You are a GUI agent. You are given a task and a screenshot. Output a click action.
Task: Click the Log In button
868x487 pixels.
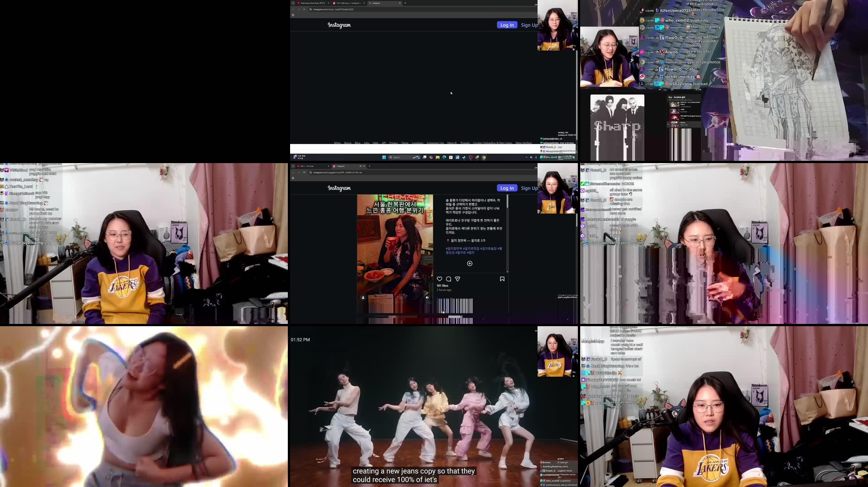[507, 188]
